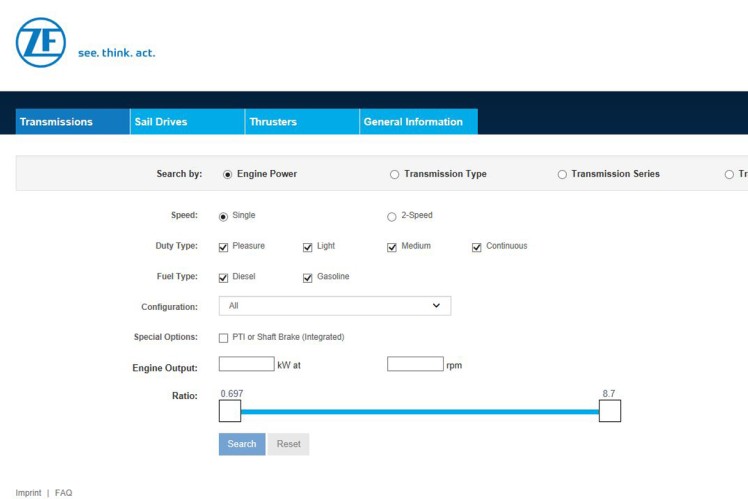Viewport: 748px width, 499px height.
Task: Choose Transmission Series search option
Action: [x=562, y=175]
